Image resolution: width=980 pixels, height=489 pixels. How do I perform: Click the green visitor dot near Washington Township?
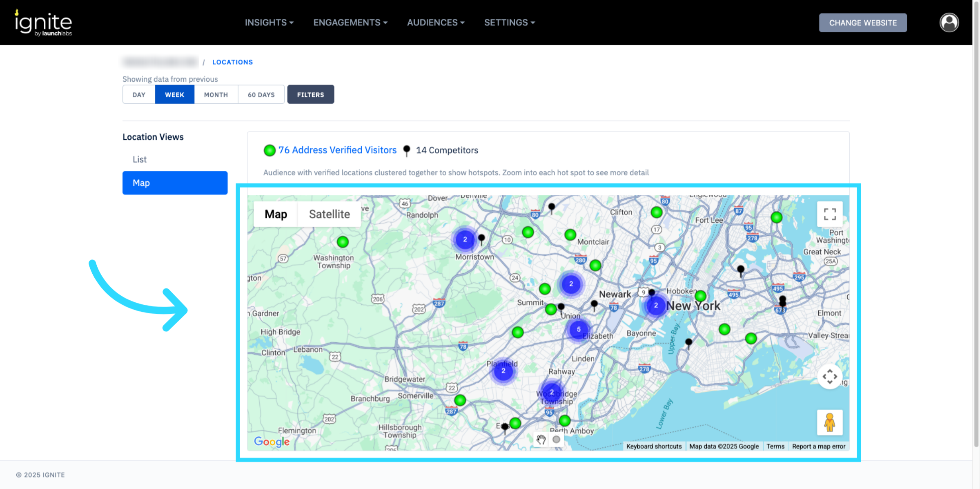point(343,242)
